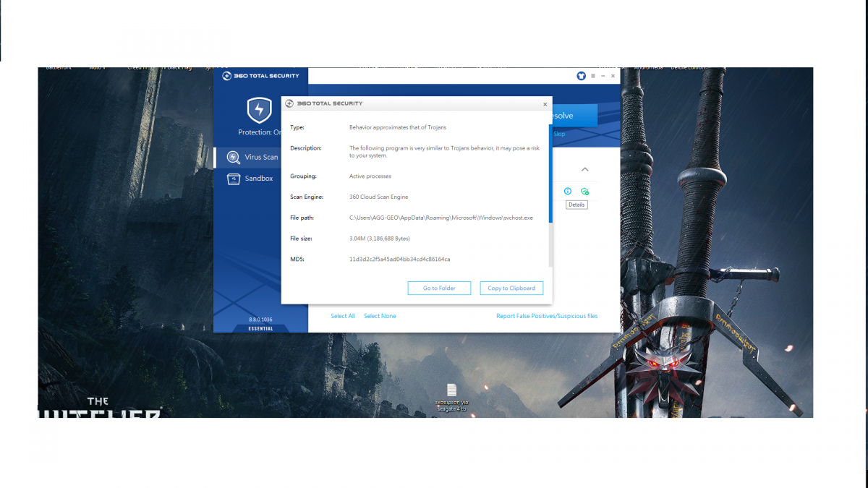Click the Details tooltip label

576,205
